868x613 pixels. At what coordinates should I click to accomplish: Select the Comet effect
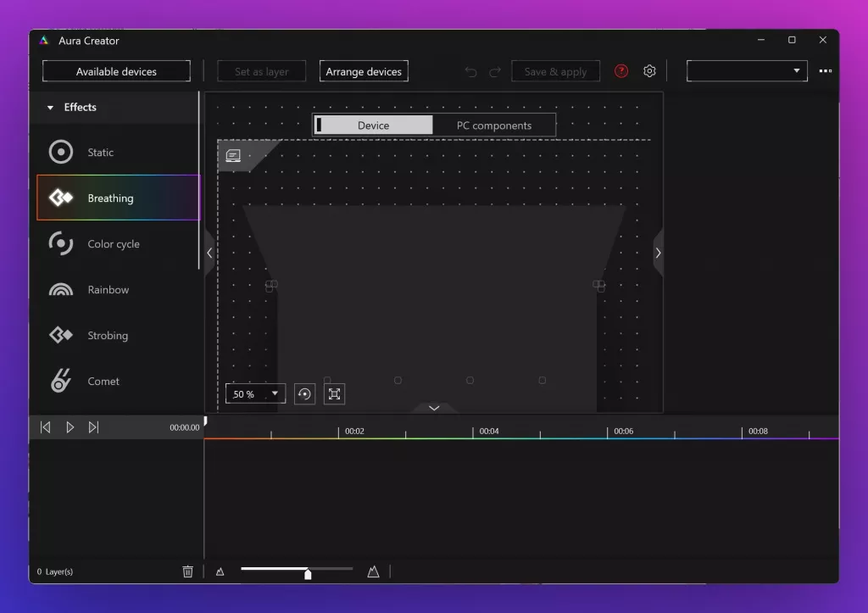[103, 381]
